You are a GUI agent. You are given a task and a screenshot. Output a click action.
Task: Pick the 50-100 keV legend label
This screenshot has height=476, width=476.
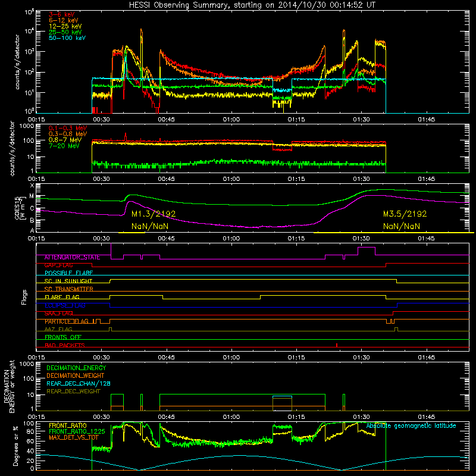67,38
